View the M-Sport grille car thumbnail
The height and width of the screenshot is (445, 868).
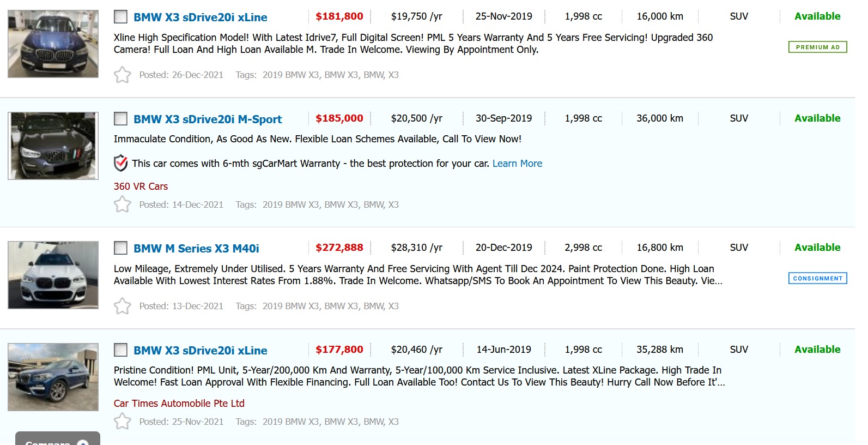click(x=53, y=146)
